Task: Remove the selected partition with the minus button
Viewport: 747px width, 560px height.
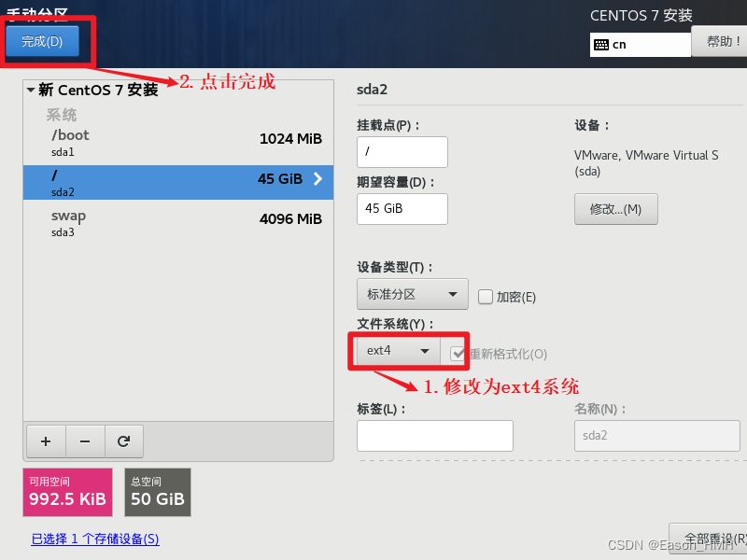Action: pos(85,441)
